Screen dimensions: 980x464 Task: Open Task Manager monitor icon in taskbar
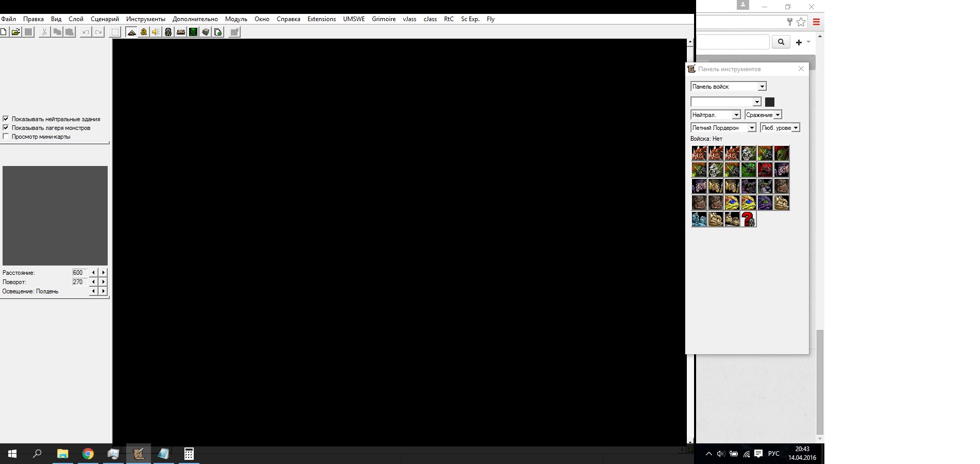tap(113, 454)
